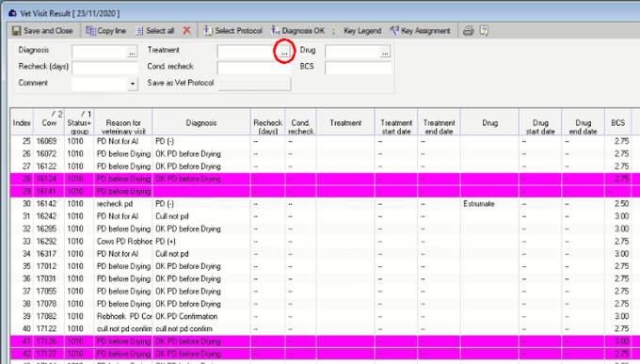Open Key Assignment from the toolbar
This screenshot has width=640, height=364.
coord(420,31)
